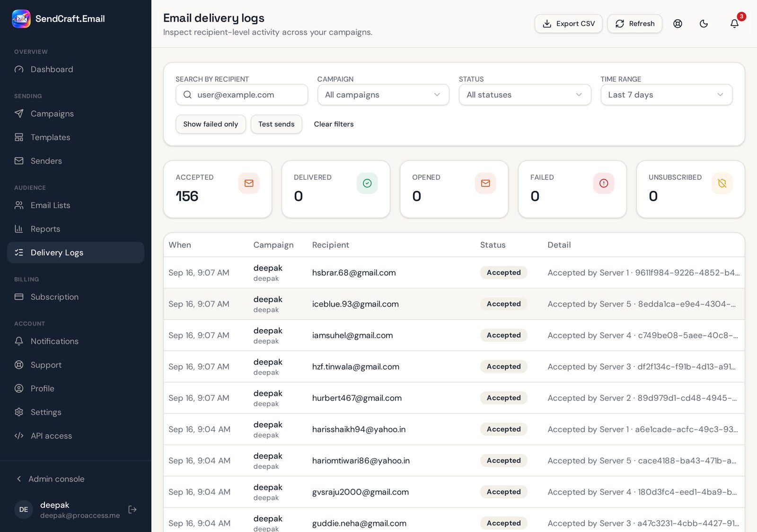Click the Delivered card checkmark icon
The image size is (757, 532).
click(x=367, y=183)
